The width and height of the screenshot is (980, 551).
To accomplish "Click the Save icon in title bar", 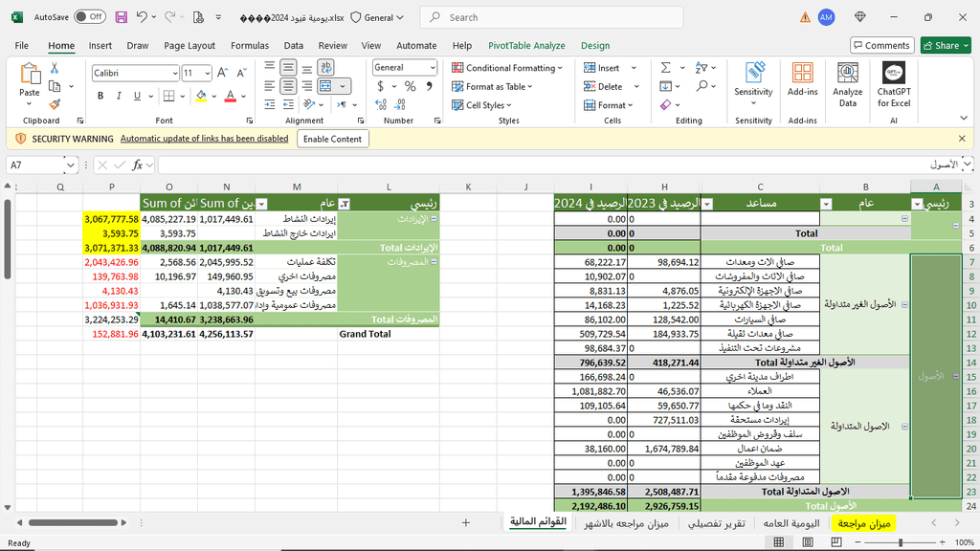I will [x=121, y=17].
